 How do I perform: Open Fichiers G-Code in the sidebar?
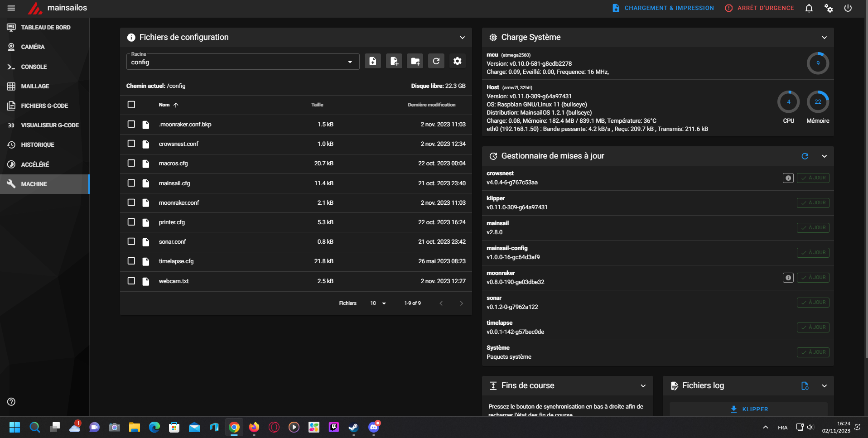pyautogui.click(x=44, y=106)
